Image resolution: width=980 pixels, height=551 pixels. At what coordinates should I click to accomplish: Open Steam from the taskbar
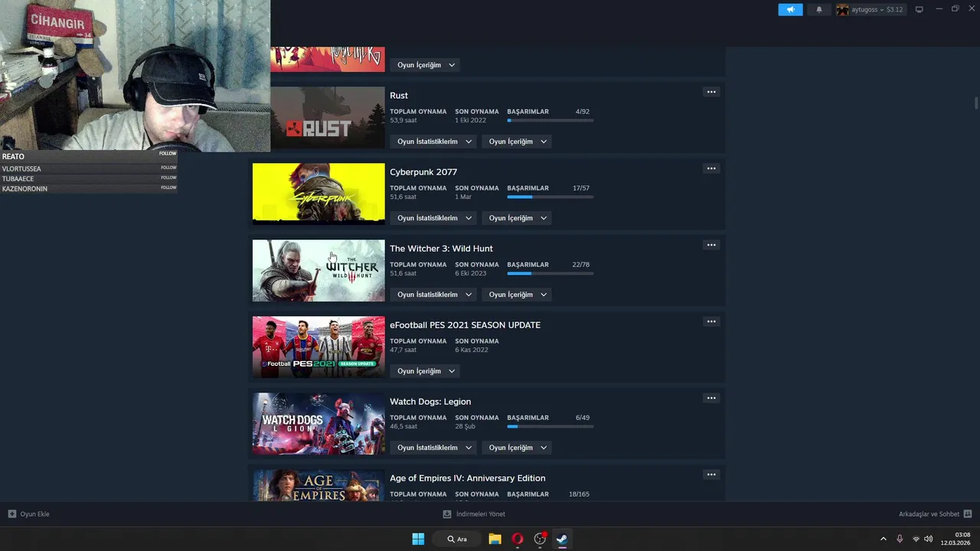click(562, 539)
